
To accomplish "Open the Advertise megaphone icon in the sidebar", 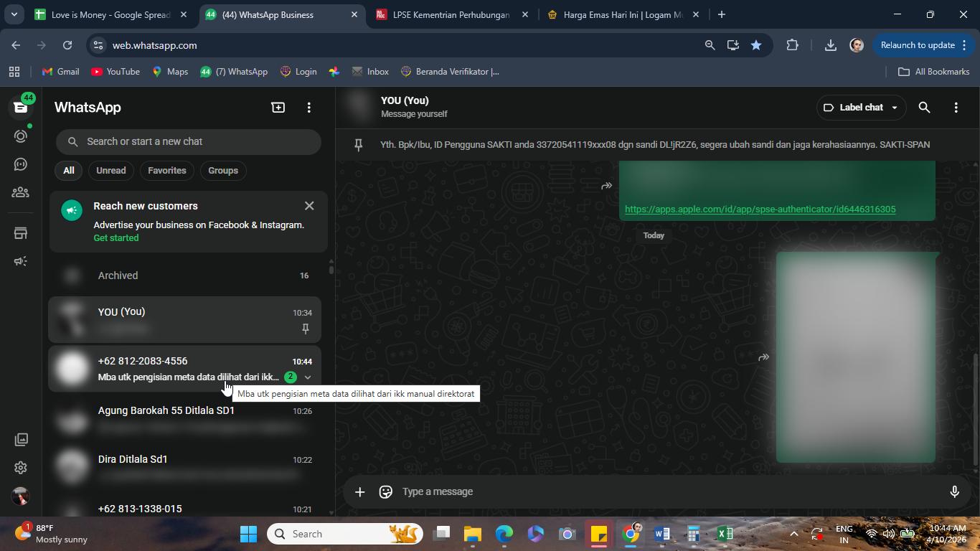I will [21, 261].
